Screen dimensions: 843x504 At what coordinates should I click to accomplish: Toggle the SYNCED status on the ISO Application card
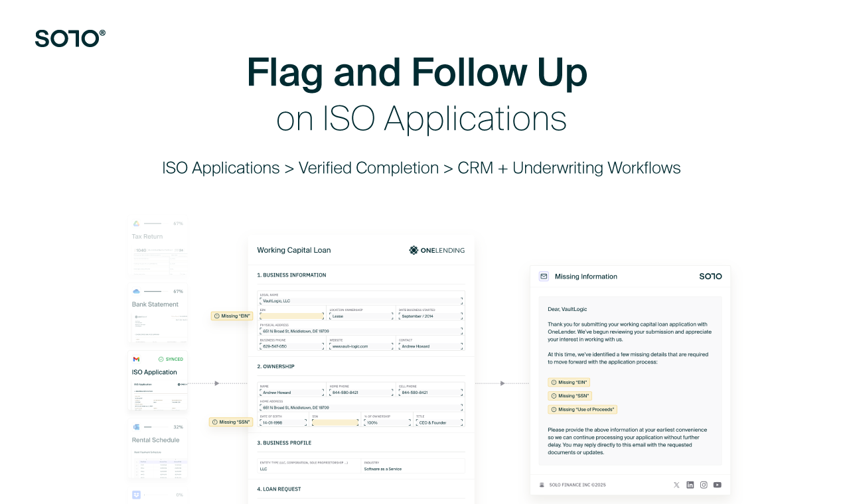[171, 359]
